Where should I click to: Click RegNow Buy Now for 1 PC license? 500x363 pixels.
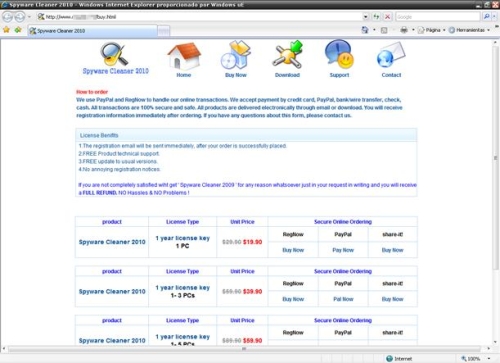(293, 250)
